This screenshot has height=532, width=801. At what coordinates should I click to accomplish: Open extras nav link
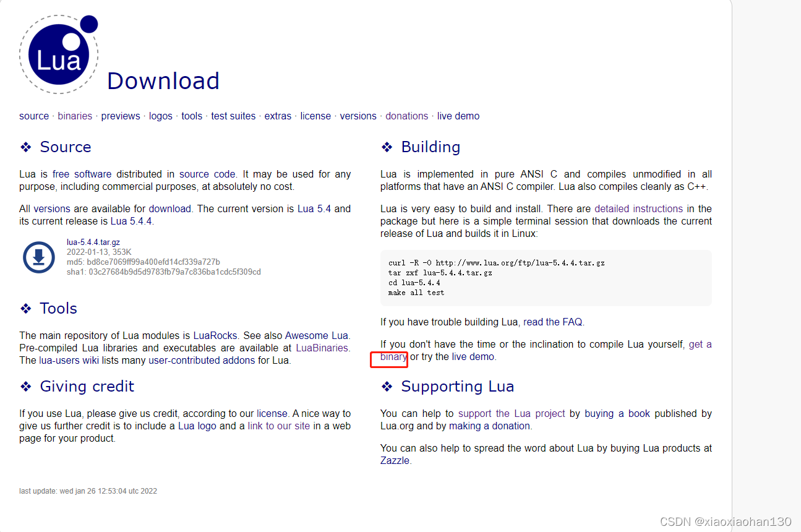coord(278,116)
